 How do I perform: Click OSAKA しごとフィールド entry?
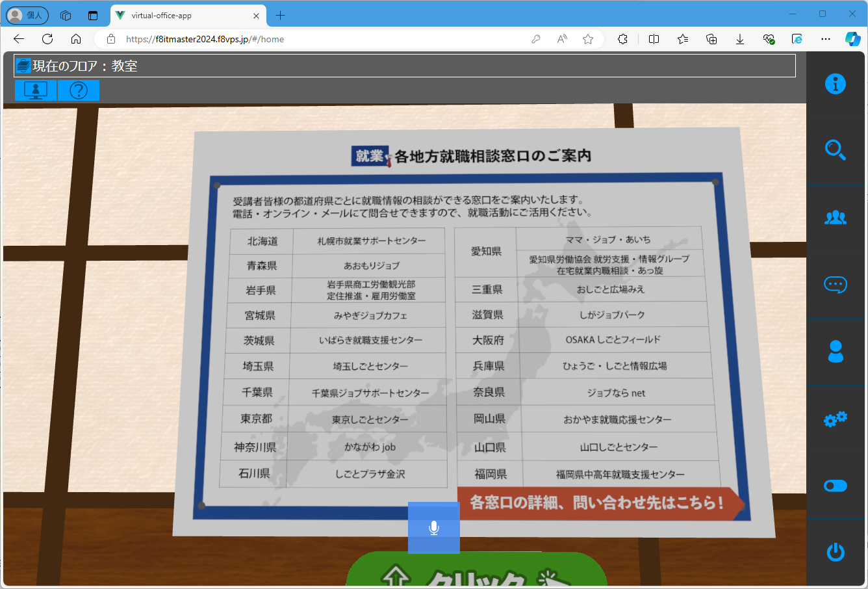coord(613,340)
